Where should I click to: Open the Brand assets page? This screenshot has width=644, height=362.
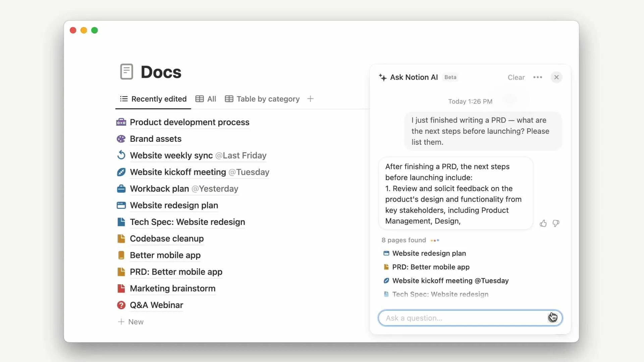(156, 139)
